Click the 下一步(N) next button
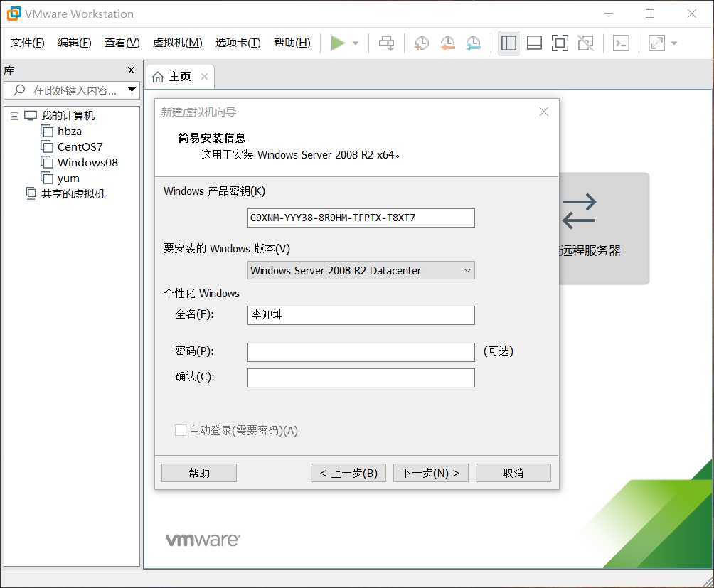The height and width of the screenshot is (588, 714). 431,473
